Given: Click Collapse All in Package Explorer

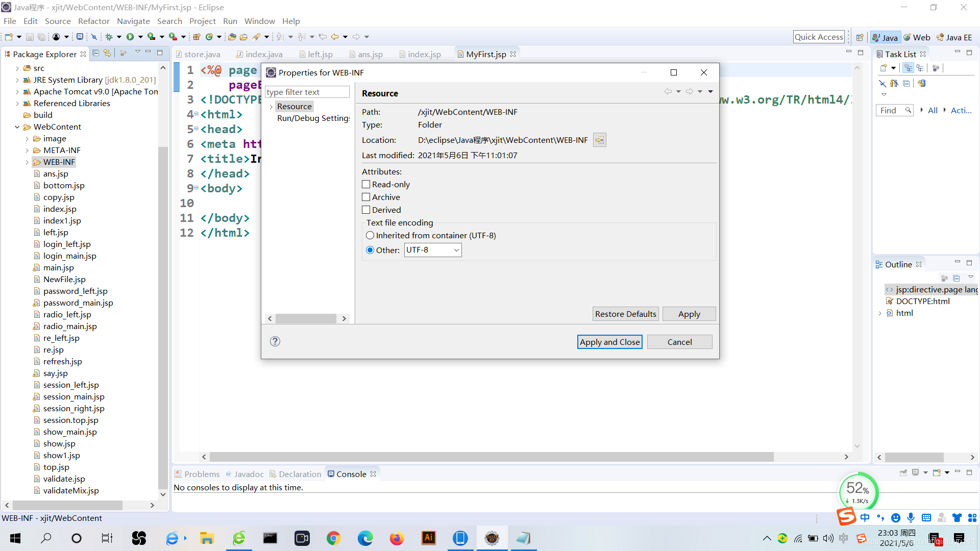Looking at the screenshot, I should [95, 53].
